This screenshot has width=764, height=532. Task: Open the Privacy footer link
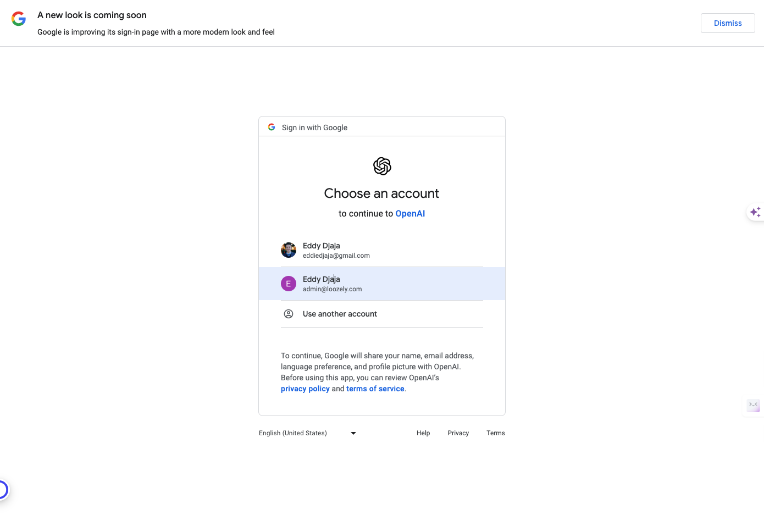point(458,433)
